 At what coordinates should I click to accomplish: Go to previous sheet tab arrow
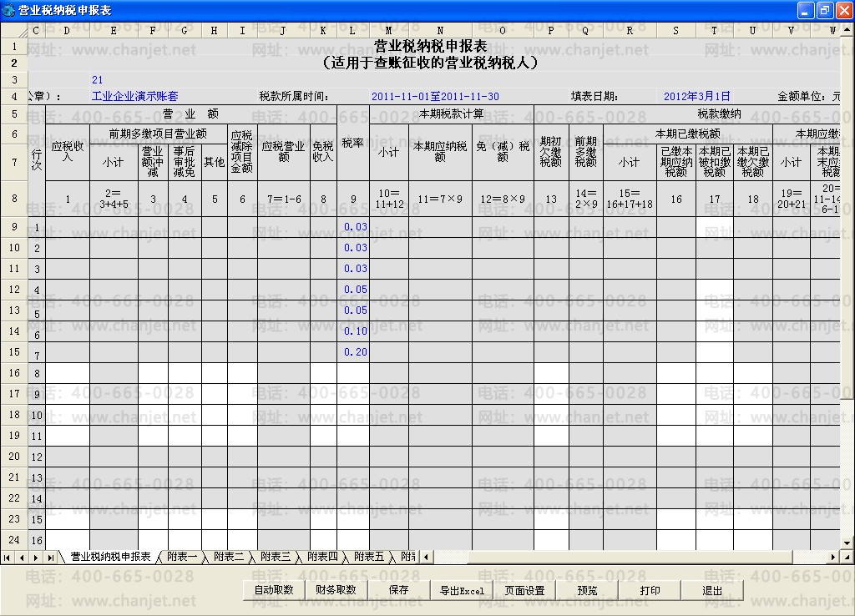[x=21, y=557]
